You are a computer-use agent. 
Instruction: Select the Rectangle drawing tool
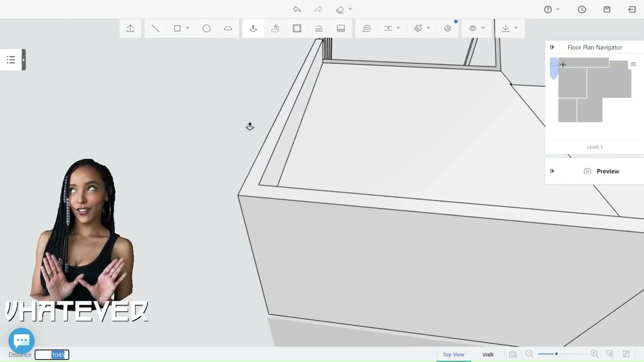pyautogui.click(x=177, y=29)
